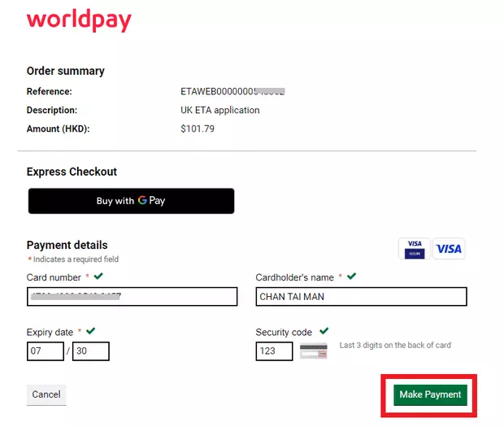Click the Security code field showing 123

point(274,351)
